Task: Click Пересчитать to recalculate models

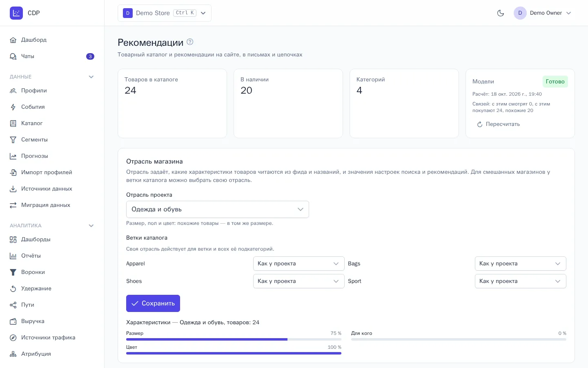Action: (499, 124)
